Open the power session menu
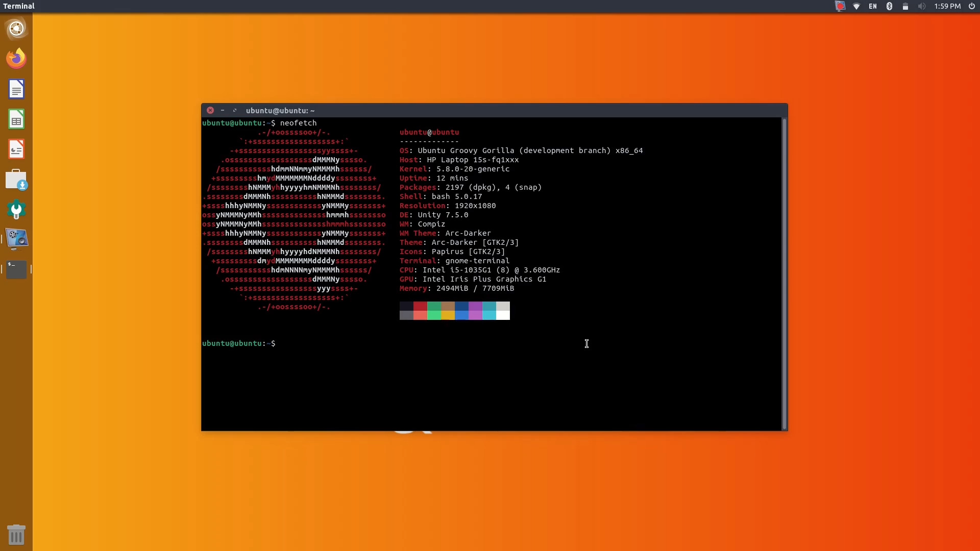Screen dimensions: 980x551 [971, 6]
